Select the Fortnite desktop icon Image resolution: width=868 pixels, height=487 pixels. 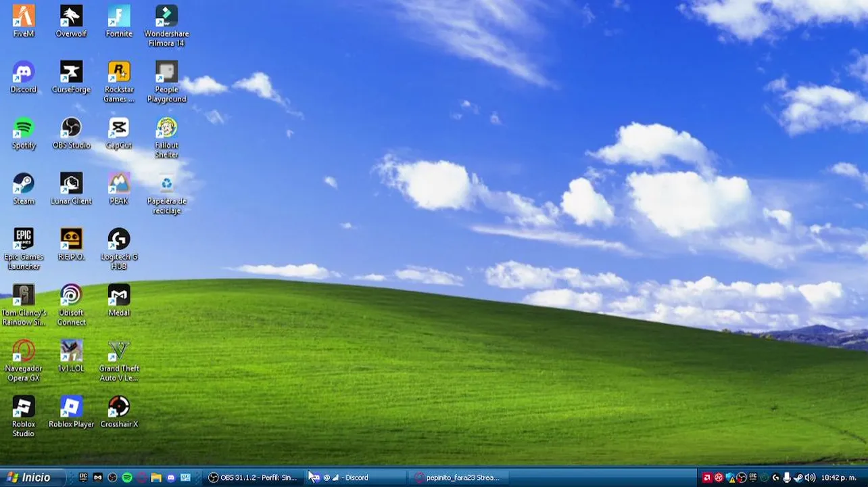coord(119,21)
